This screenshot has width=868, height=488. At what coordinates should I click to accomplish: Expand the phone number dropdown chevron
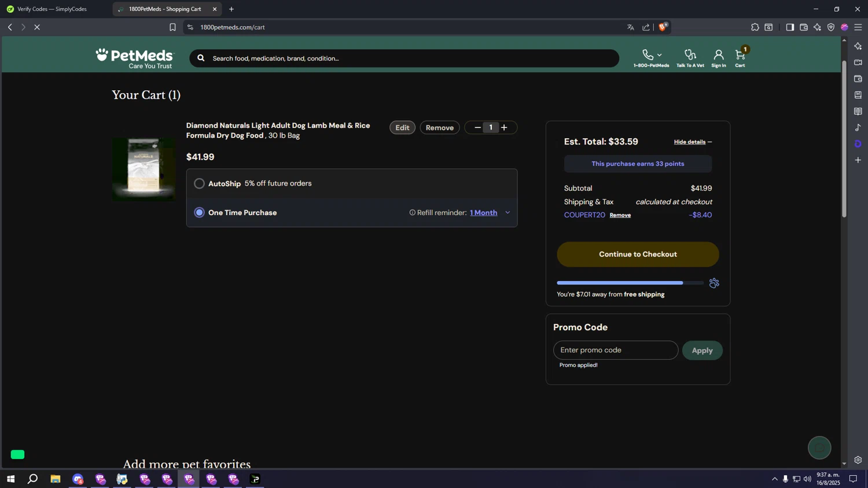click(x=659, y=56)
